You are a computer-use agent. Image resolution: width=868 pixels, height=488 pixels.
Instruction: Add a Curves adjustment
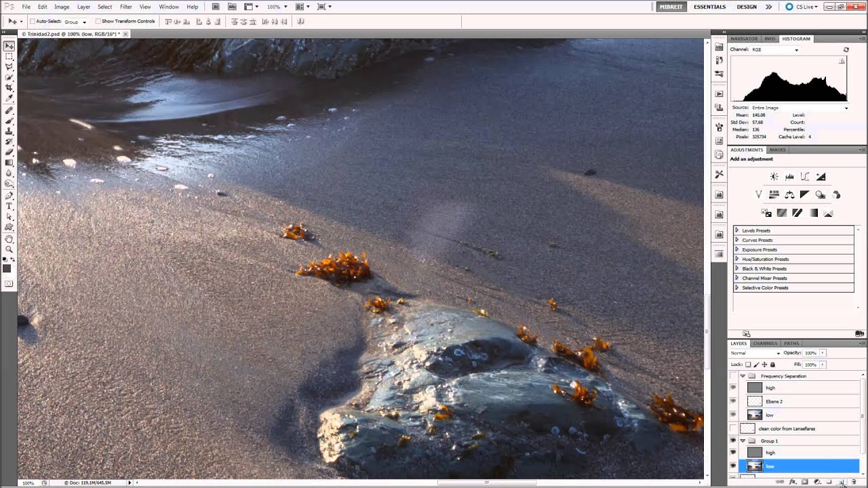[x=805, y=177]
